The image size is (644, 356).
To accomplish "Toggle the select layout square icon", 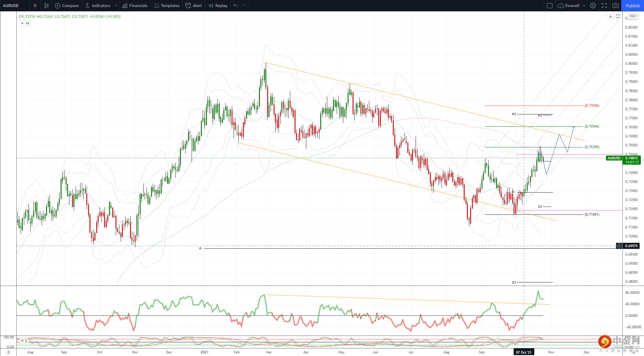I will click(549, 6).
